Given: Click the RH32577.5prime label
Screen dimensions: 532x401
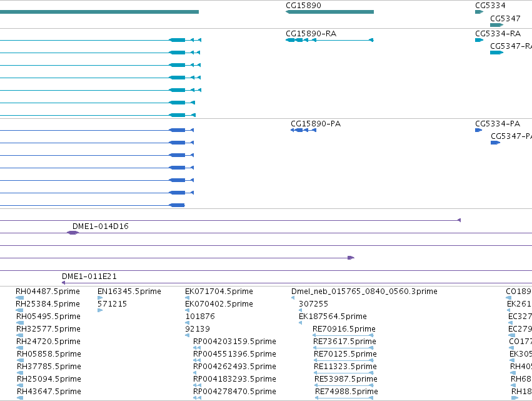Looking at the screenshot, I should coord(48,329).
